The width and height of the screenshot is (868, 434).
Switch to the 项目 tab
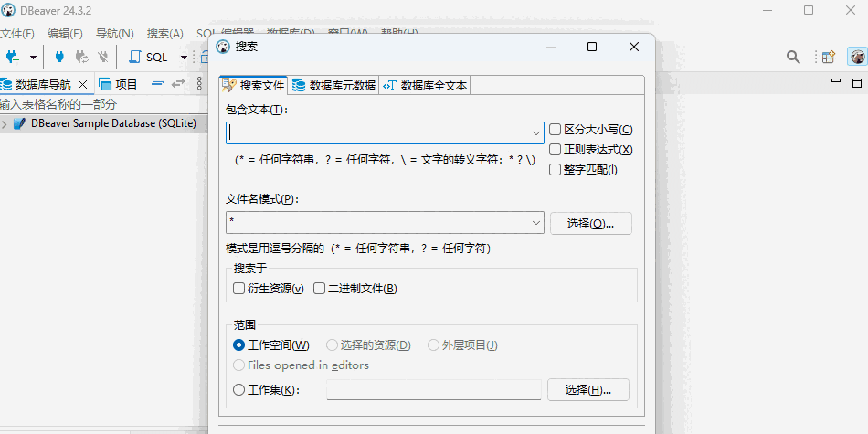click(x=118, y=84)
